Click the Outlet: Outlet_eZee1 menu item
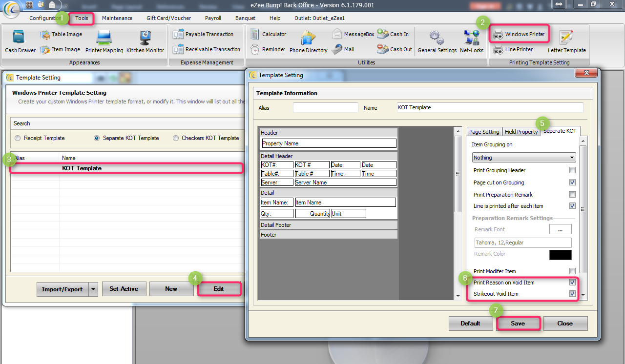625x364 pixels. pyautogui.click(x=319, y=18)
